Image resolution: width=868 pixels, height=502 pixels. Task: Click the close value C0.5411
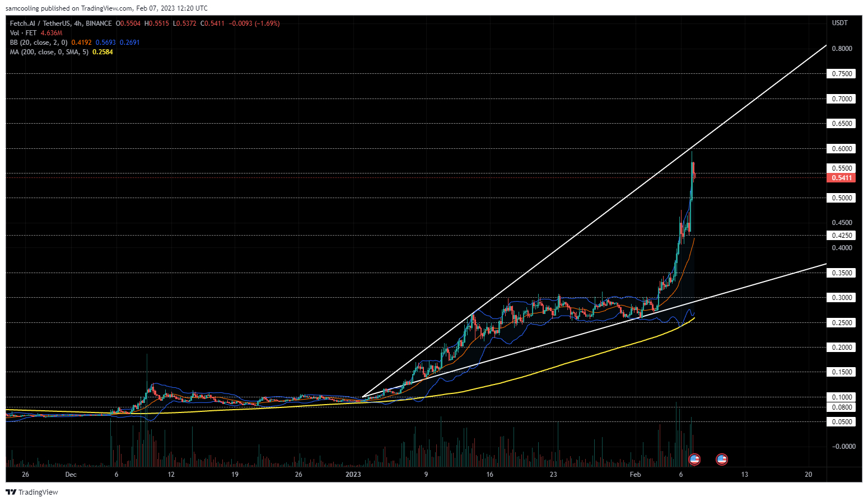pyautogui.click(x=212, y=24)
